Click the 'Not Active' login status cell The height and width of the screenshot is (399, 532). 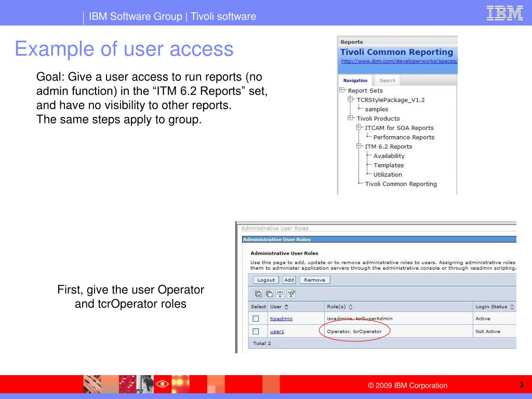tap(487, 331)
